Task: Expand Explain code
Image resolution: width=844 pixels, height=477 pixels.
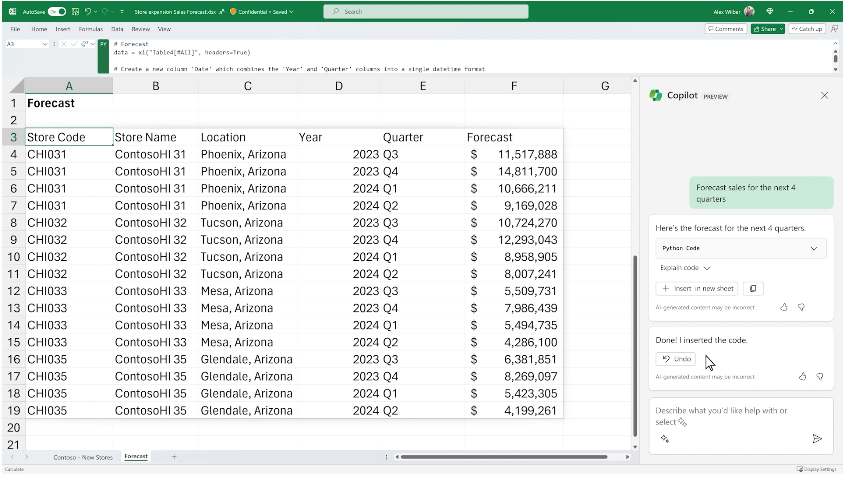Action: pos(685,268)
